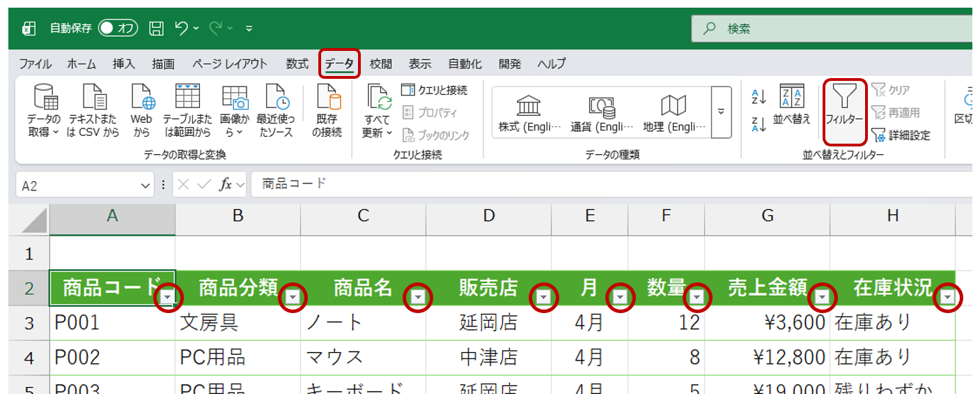The image size is (980, 394).
Task: Toggle the フィルター funnel button
Action: pos(844,111)
